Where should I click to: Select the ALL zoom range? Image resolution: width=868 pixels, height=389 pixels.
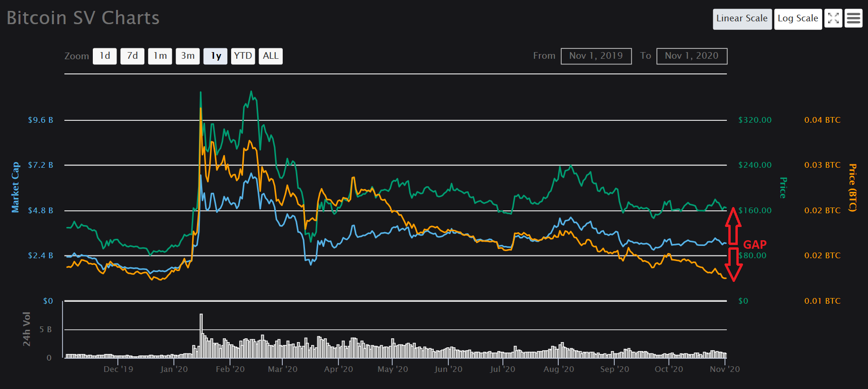pos(270,56)
